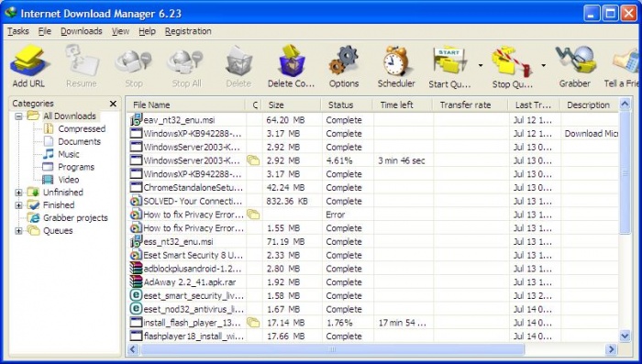Viewport: 642px width, 364px height.
Task: Open the Help menu
Action: (x=147, y=31)
